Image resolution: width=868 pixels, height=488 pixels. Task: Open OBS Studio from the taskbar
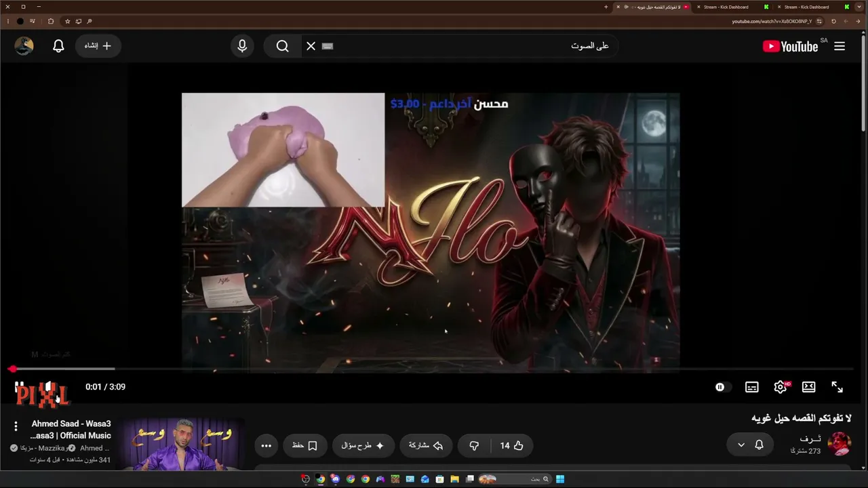tap(306, 479)
